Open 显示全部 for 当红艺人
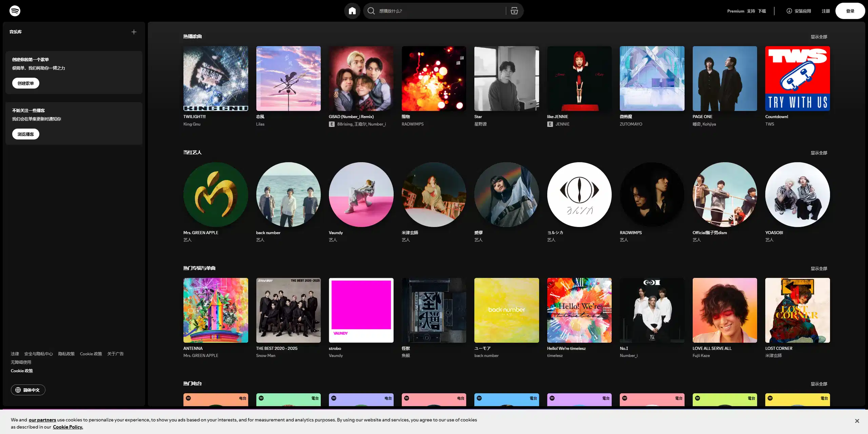 click(818, 153)
